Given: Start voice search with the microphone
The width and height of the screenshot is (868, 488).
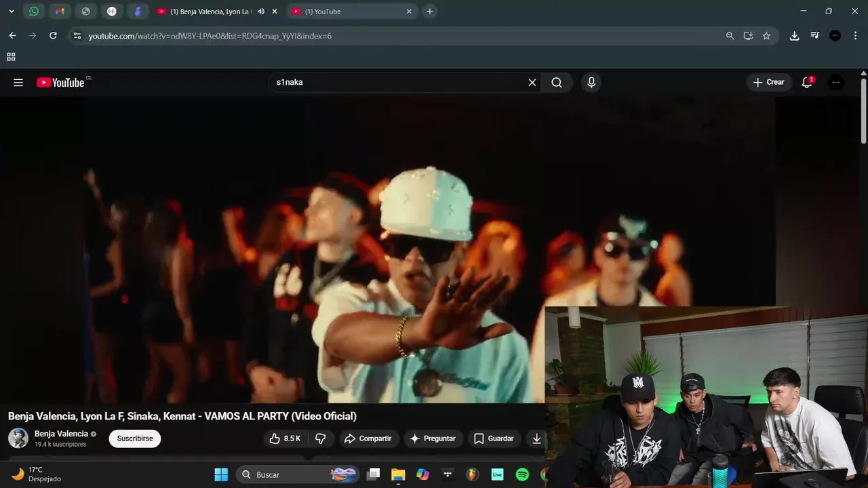Looking at the screenshot, I should pyautogui.click(x=591, y=83).
